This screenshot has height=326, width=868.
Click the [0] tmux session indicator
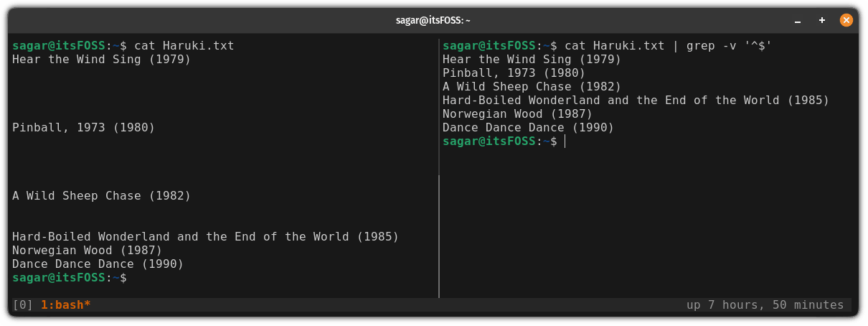coord(23,305)
